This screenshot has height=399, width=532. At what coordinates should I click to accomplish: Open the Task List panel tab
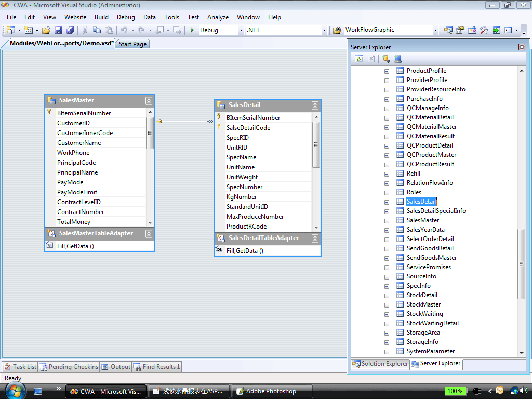click(x=20, y=367)
